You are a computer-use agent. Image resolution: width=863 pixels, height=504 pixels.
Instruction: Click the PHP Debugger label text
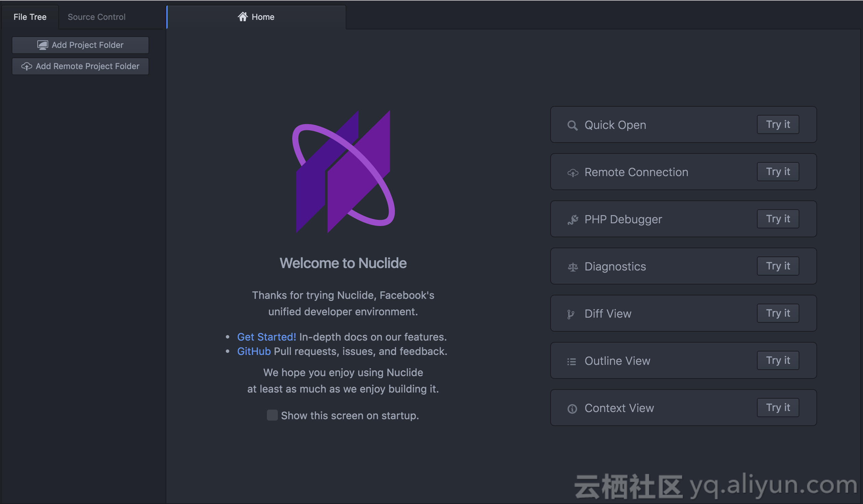pyautogui.click(x=623, y=219)
